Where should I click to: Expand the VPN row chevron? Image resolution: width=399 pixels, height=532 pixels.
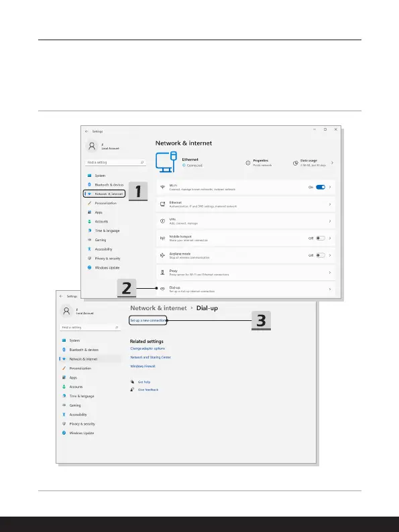click(330, 221)
